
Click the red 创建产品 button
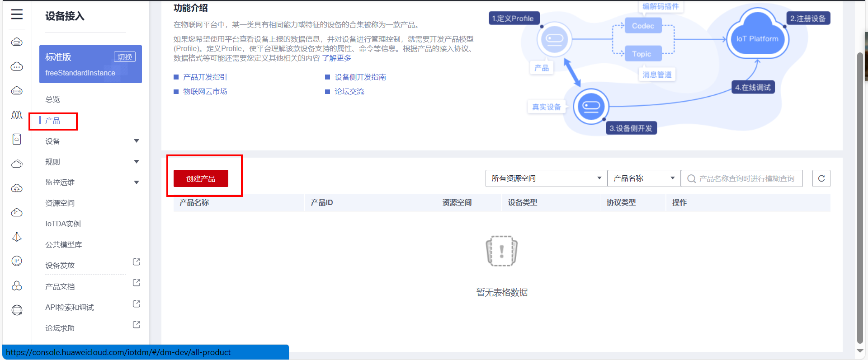coord(201,178)
